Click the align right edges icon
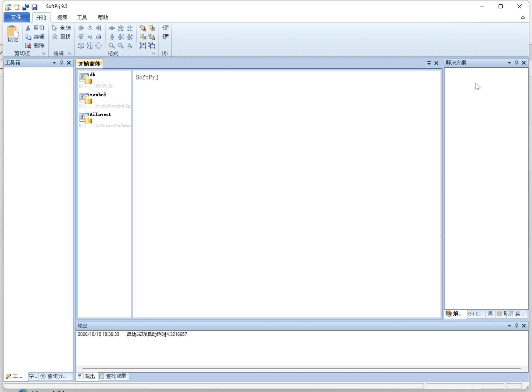Screen dimensions: 532x392 click(99, 28)
